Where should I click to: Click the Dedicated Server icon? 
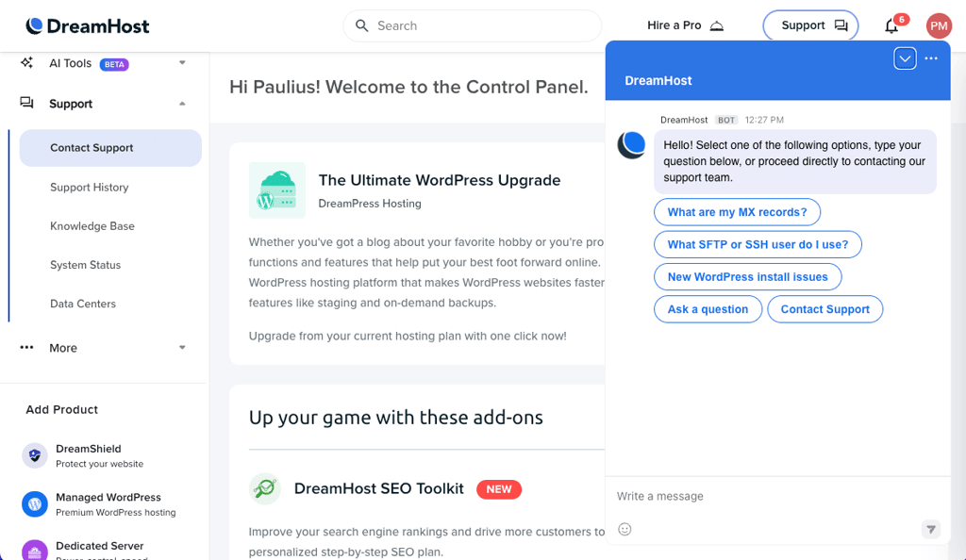(x=35, y=551)
